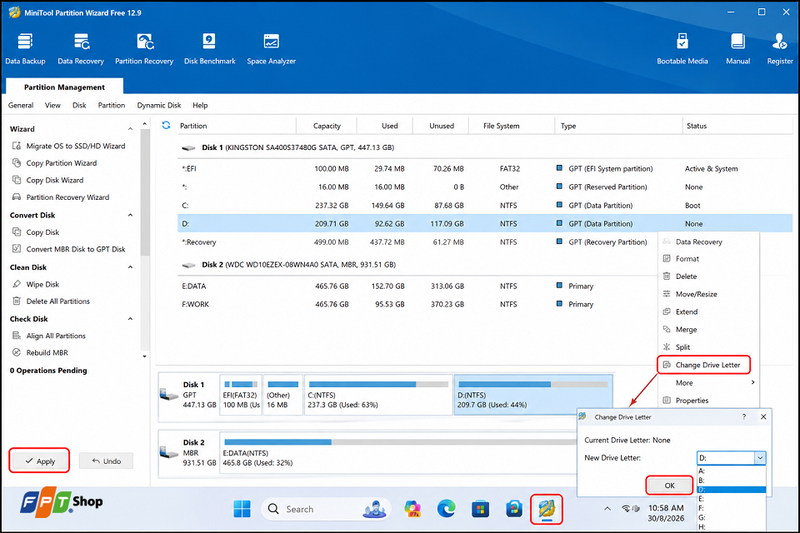This screenshot has height=533, width=800.
Task: Create Bootable Media
Action: tap(682, 49)
